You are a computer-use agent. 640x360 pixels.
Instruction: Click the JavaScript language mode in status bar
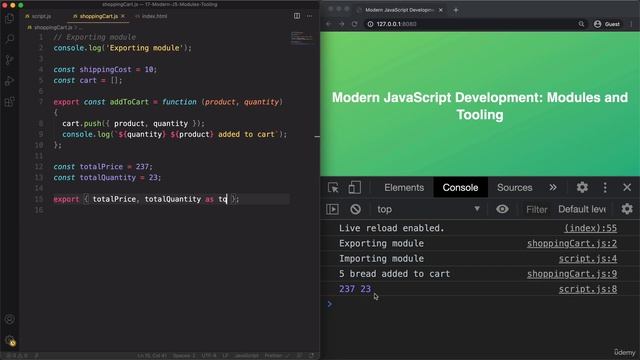246,356
